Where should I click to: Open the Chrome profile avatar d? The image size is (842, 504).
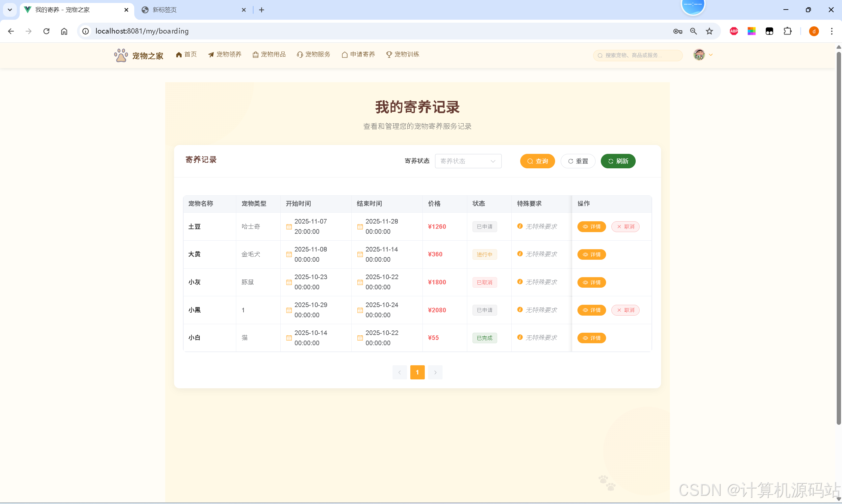click(814, 31)
